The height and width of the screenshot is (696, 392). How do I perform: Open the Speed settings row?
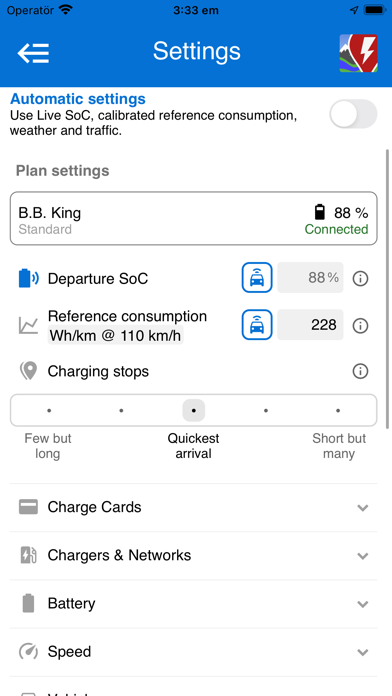coord(194,652)
